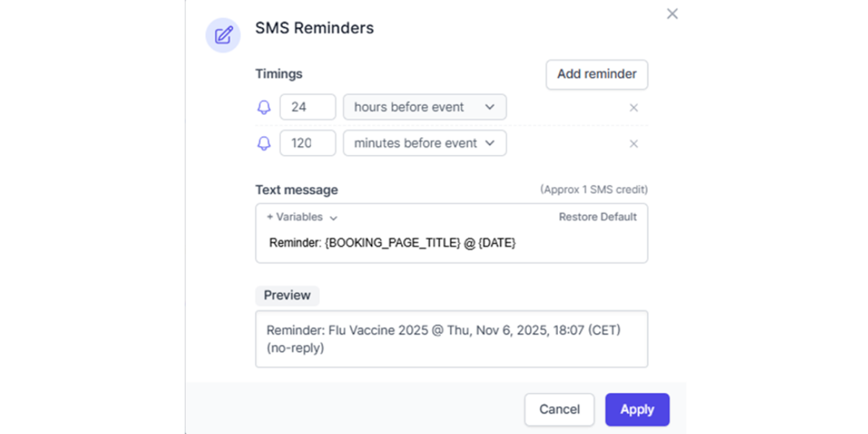Apply the SMS reminder settings
This screenshot has width=868, height=434.
click(x=637, y=409)
